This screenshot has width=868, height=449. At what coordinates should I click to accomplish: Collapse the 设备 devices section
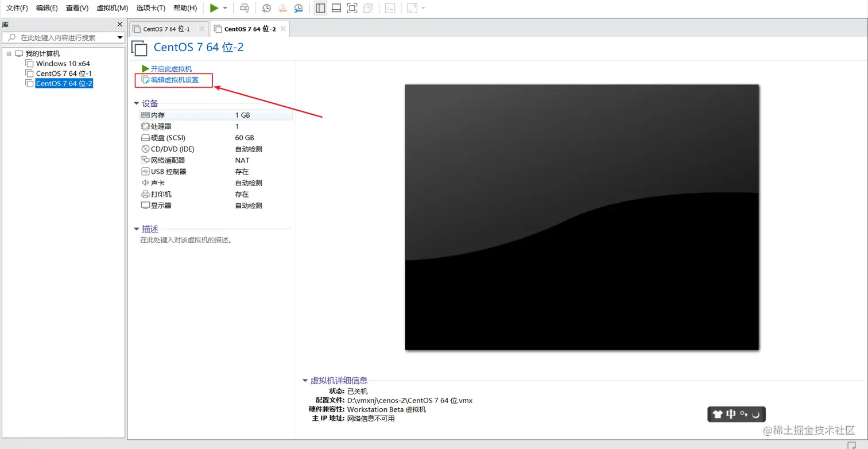click(137, 103)
